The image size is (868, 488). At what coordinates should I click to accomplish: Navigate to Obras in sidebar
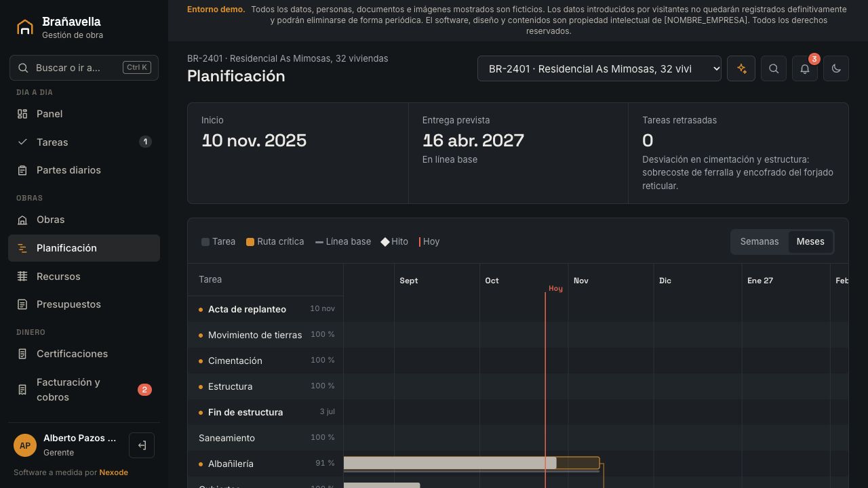point(84,220)
